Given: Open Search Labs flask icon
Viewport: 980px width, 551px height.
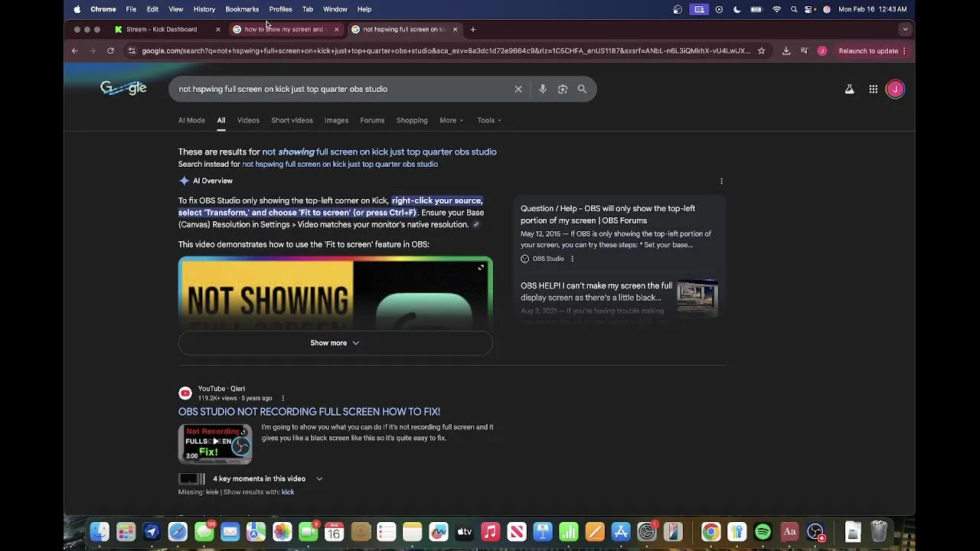Looking at the screenshot, I should coord(849,89).
